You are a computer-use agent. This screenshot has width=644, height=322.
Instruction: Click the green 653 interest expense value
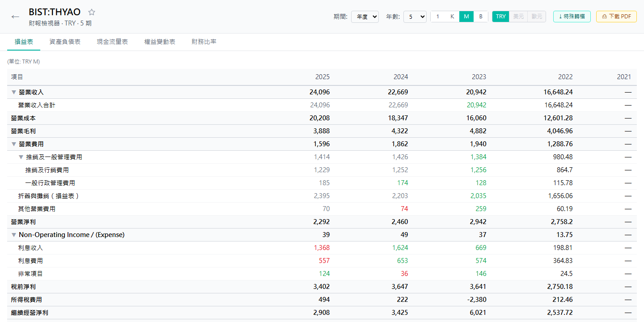[x=402, y=261]
